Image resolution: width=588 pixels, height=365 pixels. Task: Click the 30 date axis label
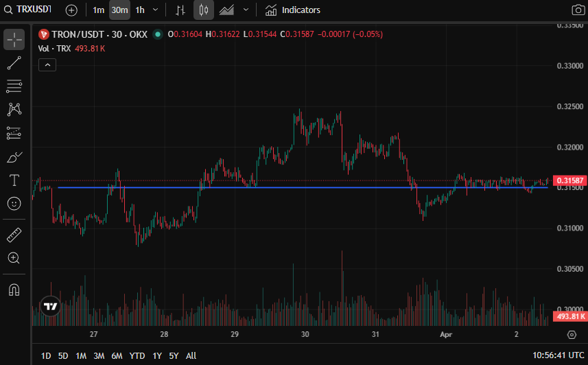click(305, 334)
